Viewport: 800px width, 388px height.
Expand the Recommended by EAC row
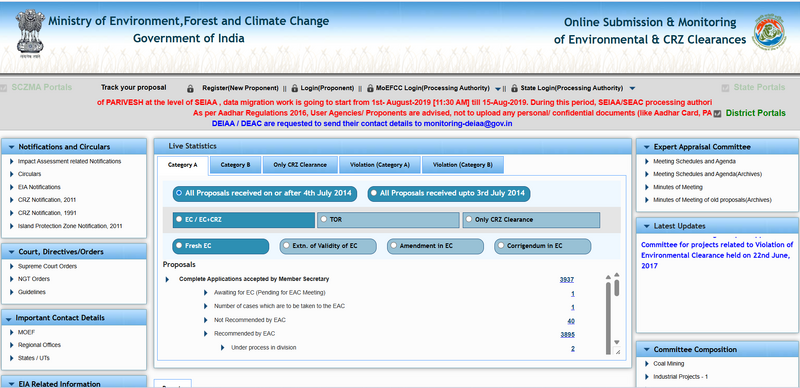point(206,334)
